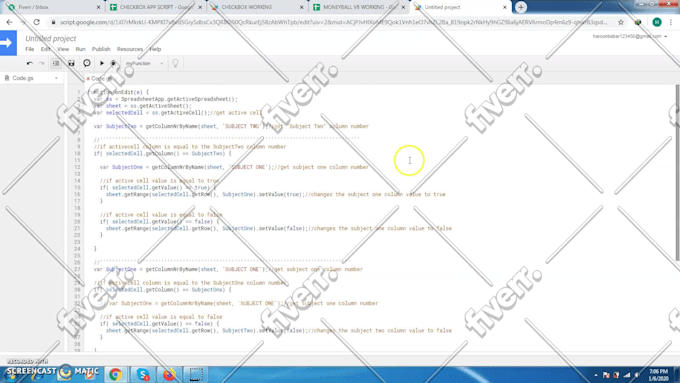Click the blue Apps Script arrow logo

[x=8, y=43]
